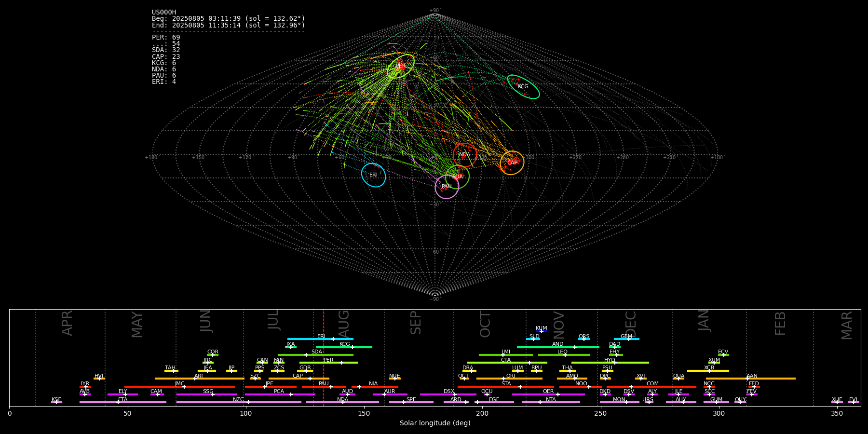Click the 'PAU: 6' legend entry

164,75
